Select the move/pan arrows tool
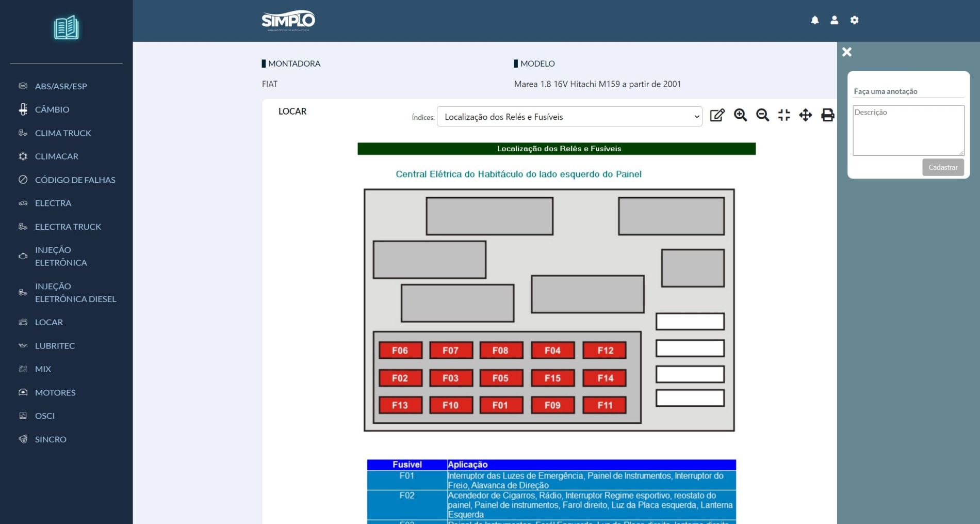 (x=805, y=115)
